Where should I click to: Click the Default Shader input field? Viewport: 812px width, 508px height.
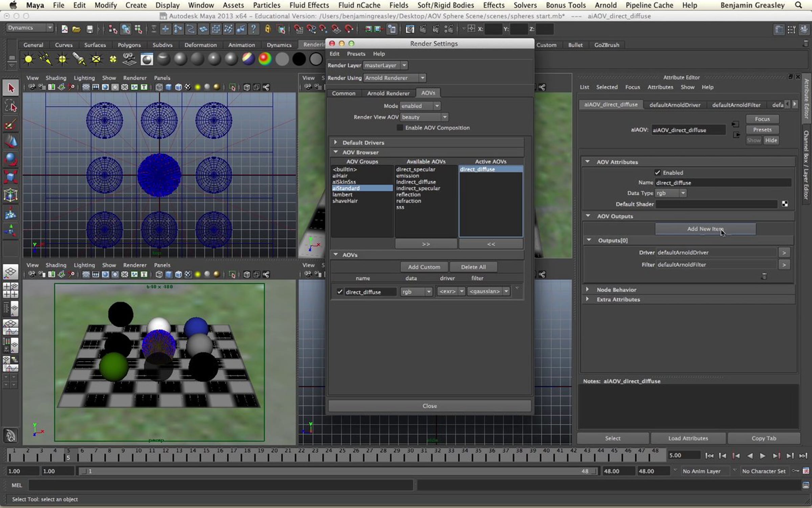(x=716, y=204)
